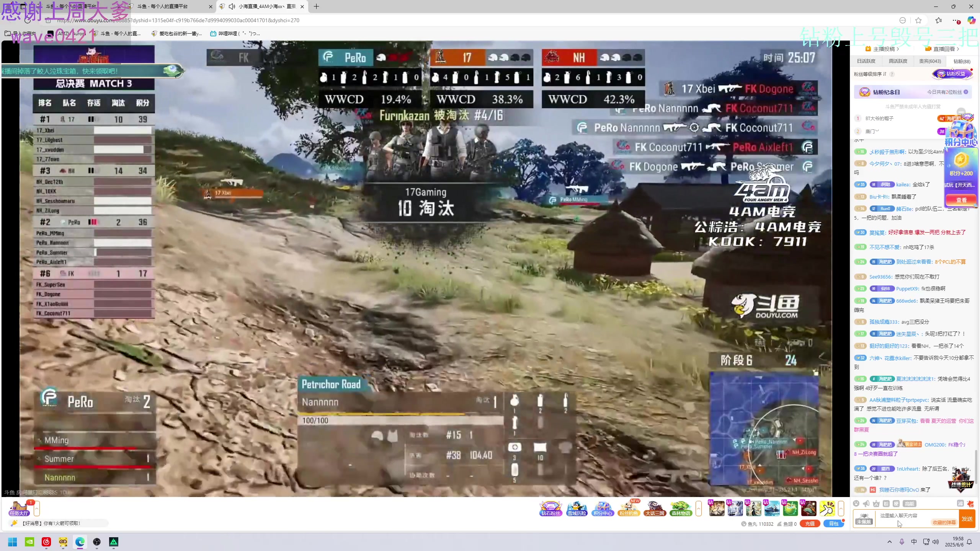This screenshot has height=551, width=980.
Task: Open the 积分中心 icon in gift bar
Action: coord(603,509)
